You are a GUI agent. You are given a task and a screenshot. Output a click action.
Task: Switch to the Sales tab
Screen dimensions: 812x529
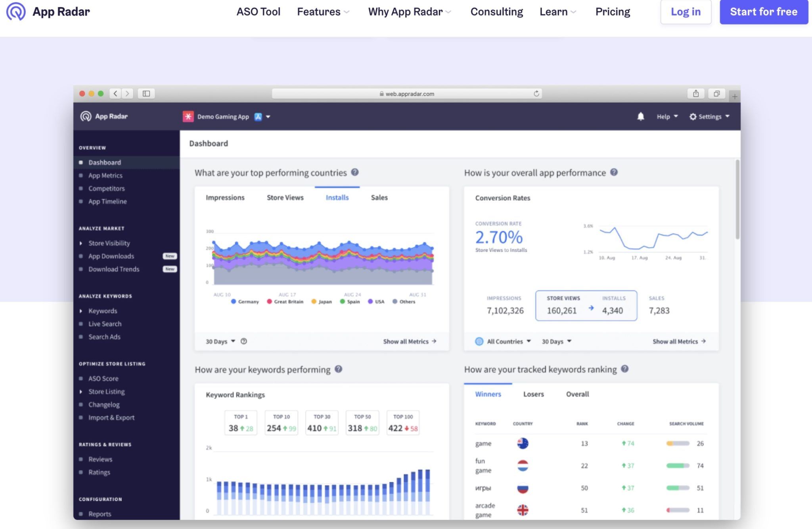pos(379,197)
